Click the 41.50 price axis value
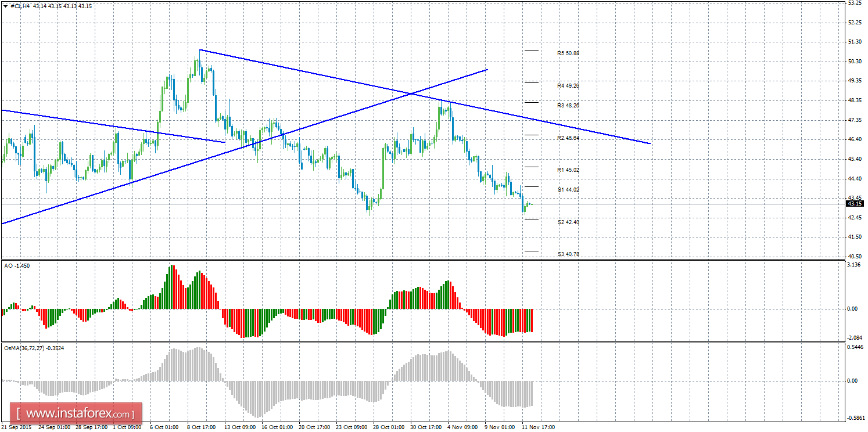The image size is (868, 432). [854, 237]
